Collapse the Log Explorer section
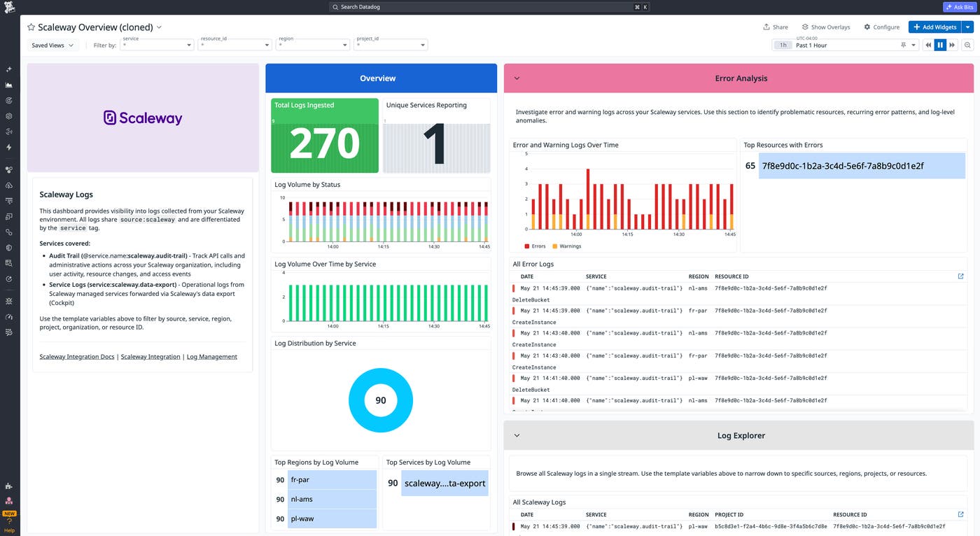980x536 pixels. (517, 435)
